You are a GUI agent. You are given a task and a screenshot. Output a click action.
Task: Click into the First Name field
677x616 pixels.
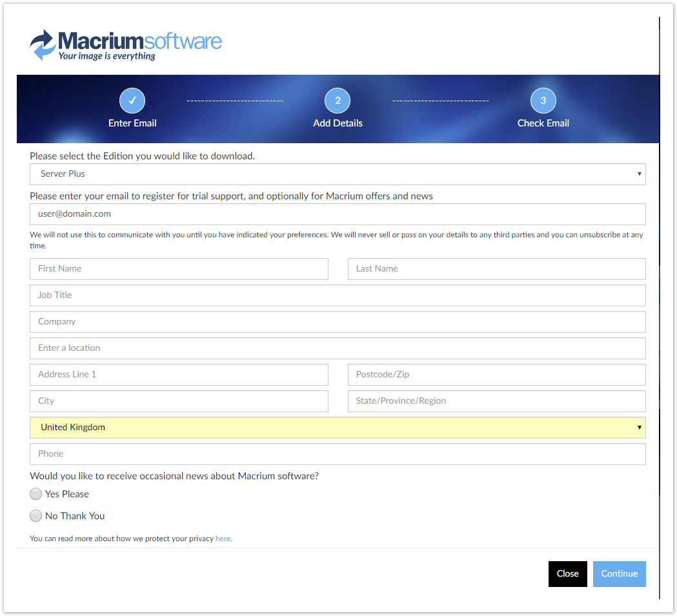click(179, 269)
